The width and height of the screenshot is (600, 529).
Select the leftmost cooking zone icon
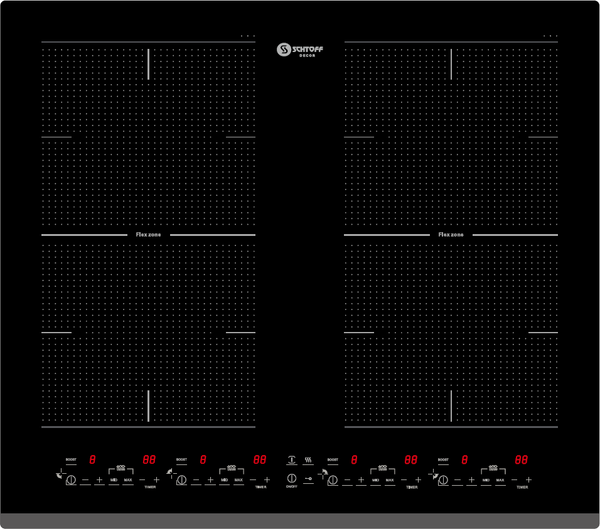[71, 480]
